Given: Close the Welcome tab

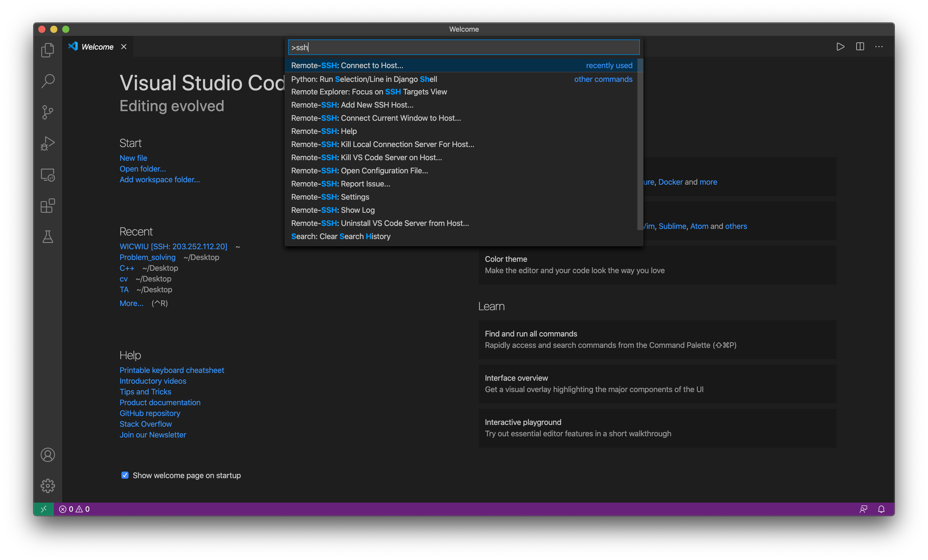Looking at the screenshot, I should point(123,47).
